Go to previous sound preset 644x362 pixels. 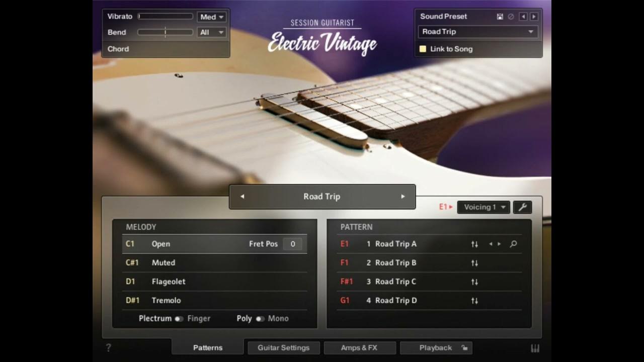pos(523,17)
